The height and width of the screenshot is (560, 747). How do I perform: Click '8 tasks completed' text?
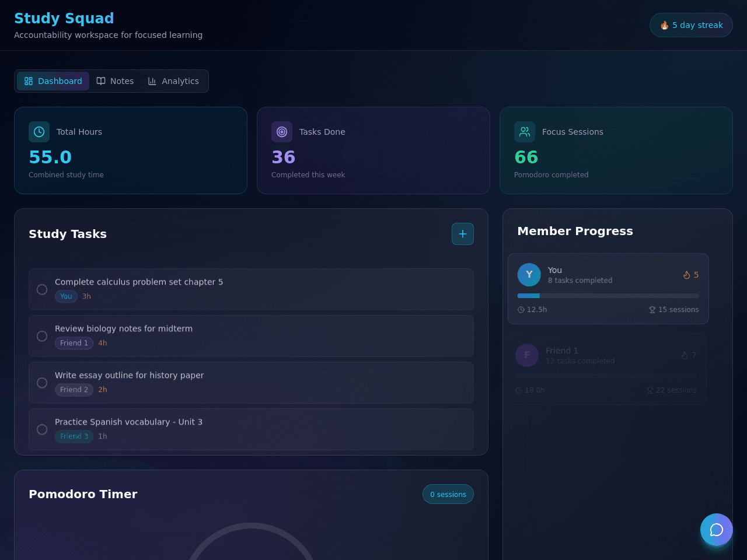[x=580, y=281]
